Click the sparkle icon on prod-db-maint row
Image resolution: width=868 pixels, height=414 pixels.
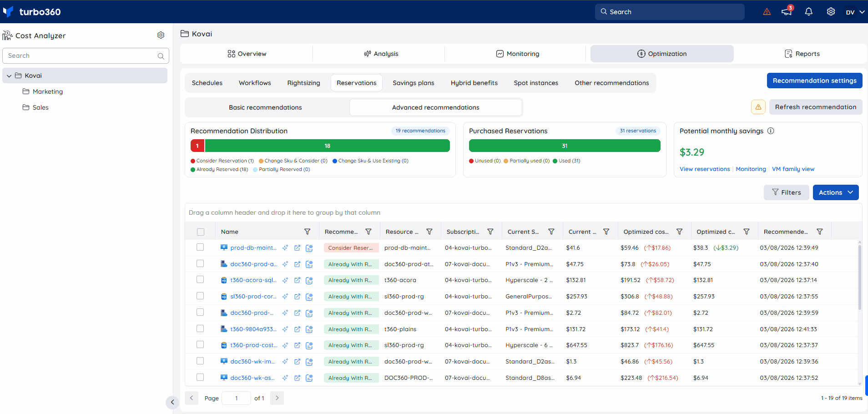point(285,248)
